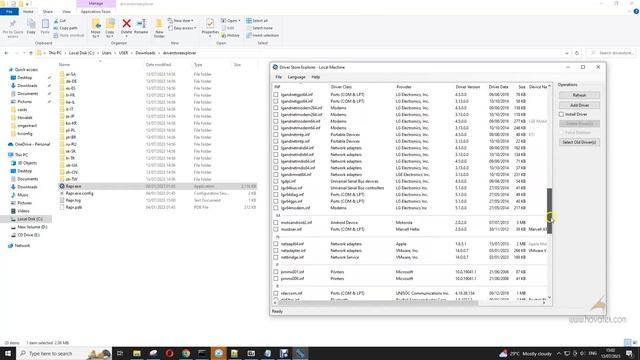The width and height of the screenshot is (640, 360).
Task: Sort by the Driver Date column header
Action: 498,87
